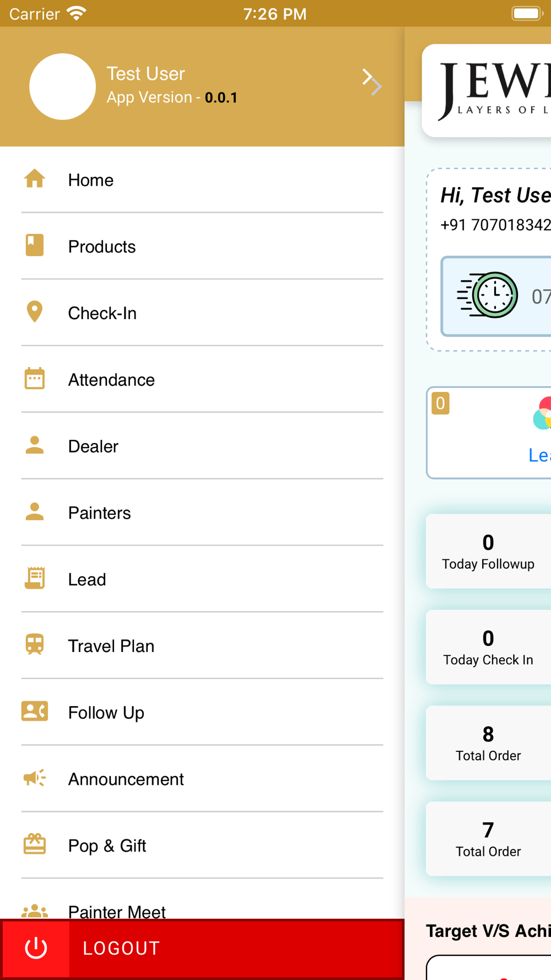551x980 pixels.
Task: Select Painters in the side menu
Action: [x=202, y=513]
